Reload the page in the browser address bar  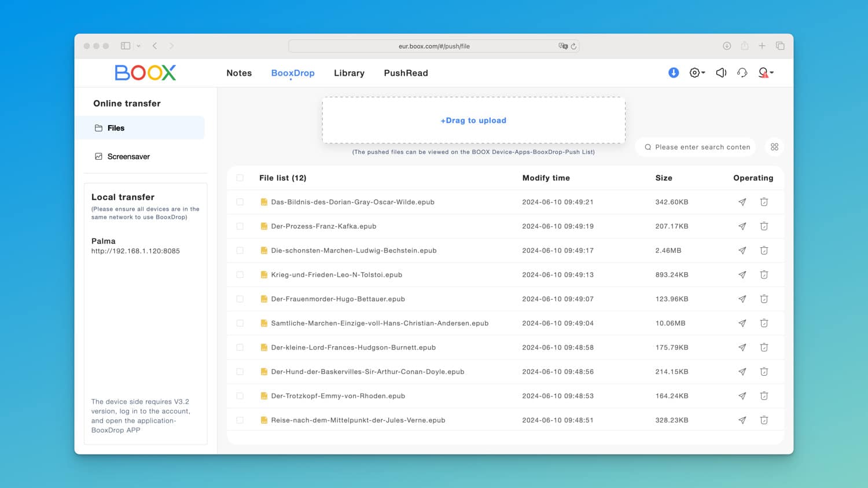coord(573,46)
